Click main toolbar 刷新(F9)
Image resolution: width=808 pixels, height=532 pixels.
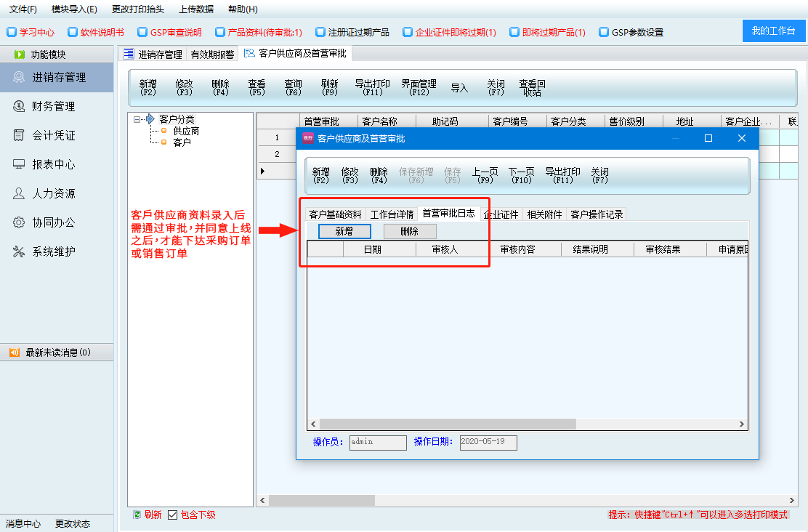(x=329, y=88)
